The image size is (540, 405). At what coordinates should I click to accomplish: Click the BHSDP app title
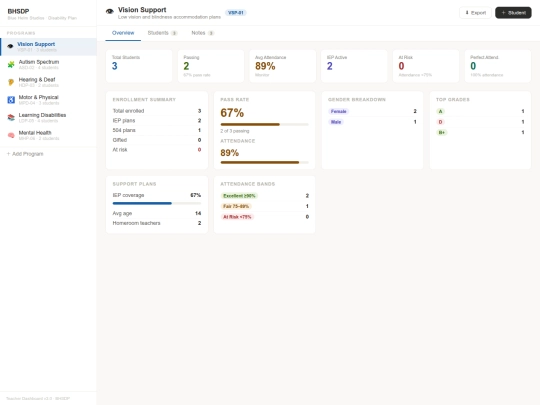coord(18,11)
